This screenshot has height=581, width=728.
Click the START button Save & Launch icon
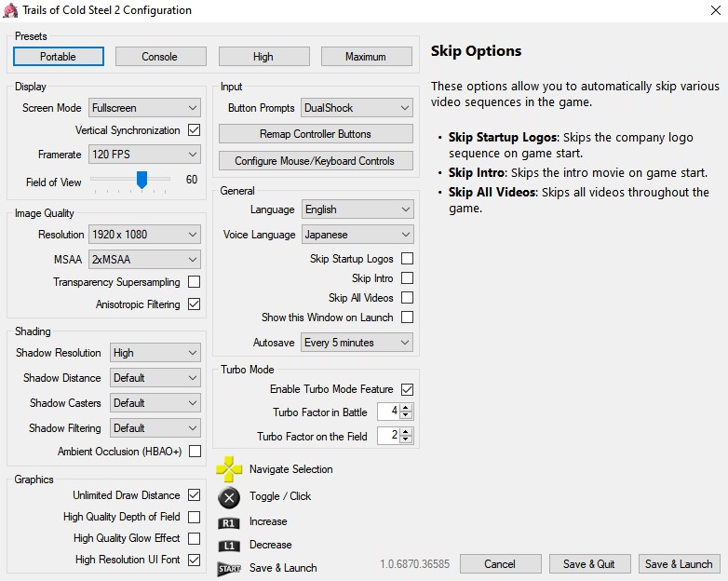click(x=229, y=569)
